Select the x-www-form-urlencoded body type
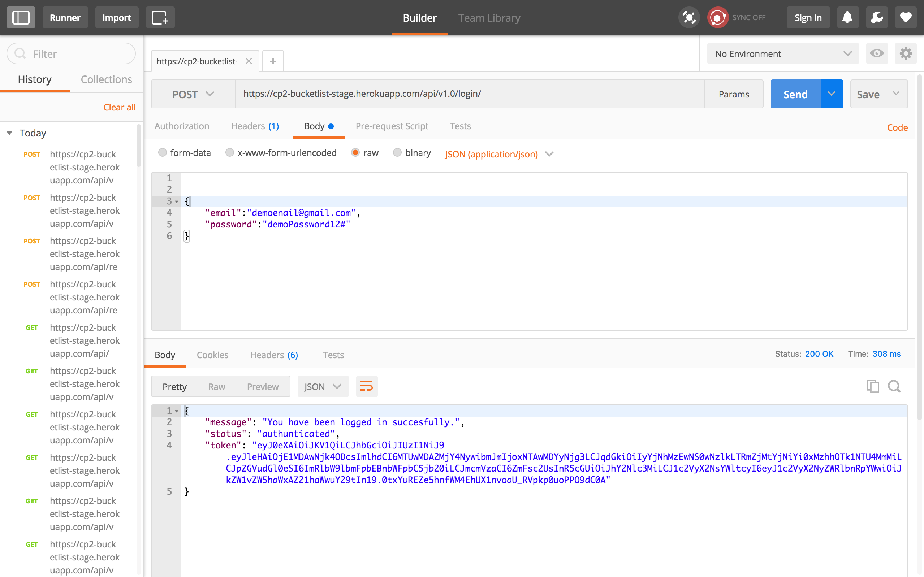 click(x=230, y=153)
